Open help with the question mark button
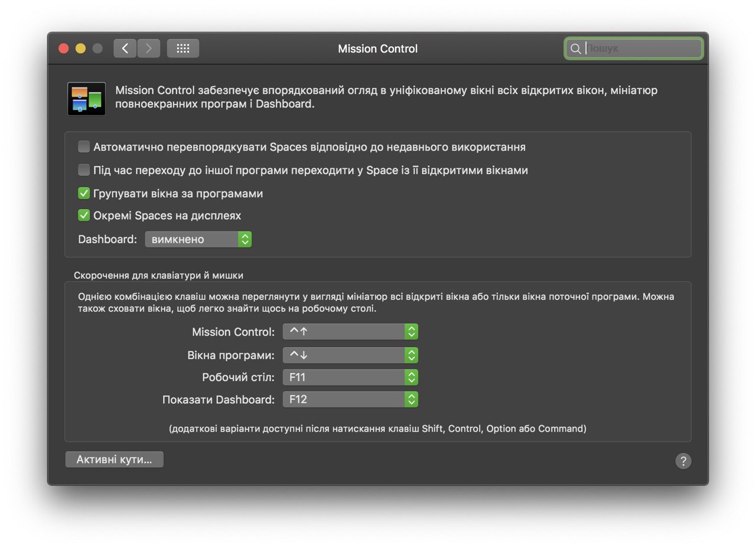 [x=683, y=461]
